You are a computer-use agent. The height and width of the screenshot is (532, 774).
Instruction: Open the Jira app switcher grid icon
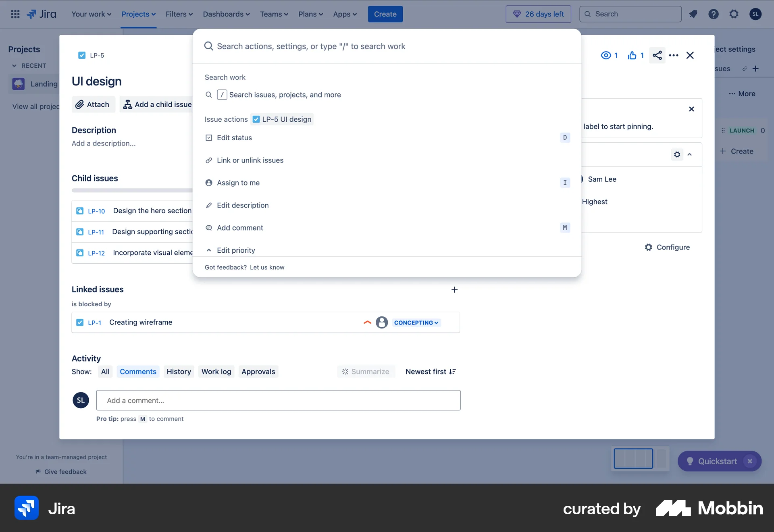coord(15,14)
